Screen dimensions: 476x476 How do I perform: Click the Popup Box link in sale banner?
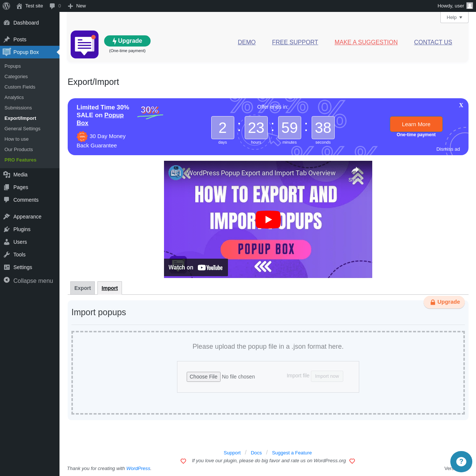click(100, 119)
